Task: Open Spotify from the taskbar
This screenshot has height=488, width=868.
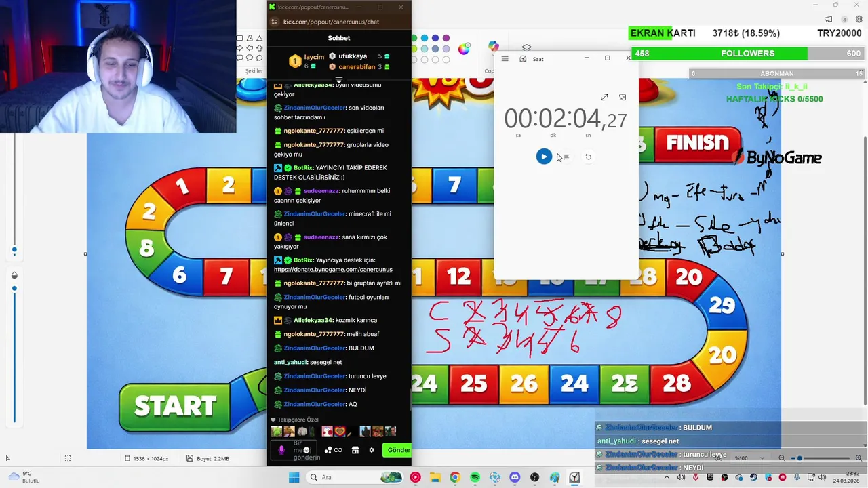Action: (475, 477)
